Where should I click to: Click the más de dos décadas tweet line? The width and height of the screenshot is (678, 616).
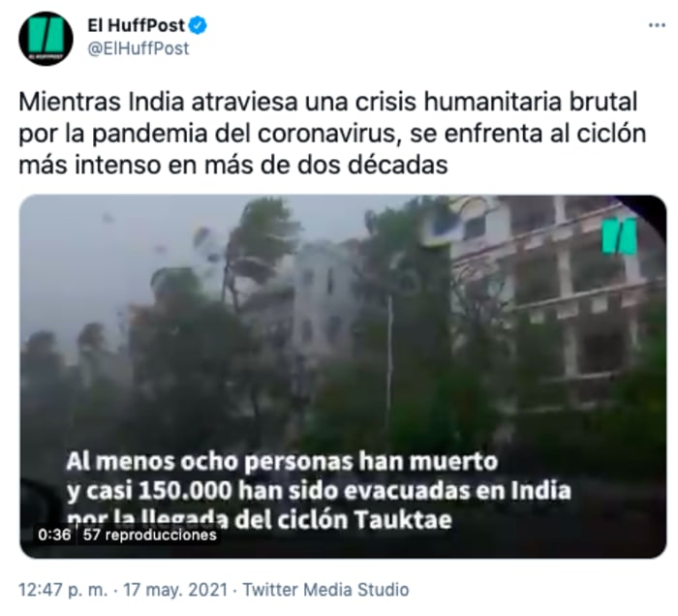click(x=233, y=165)
